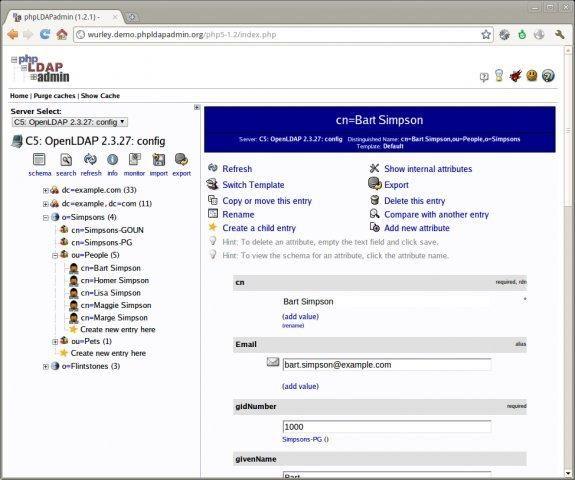Click add value under cn
This screenshot has height=480, width=575.
click(300, 316)
